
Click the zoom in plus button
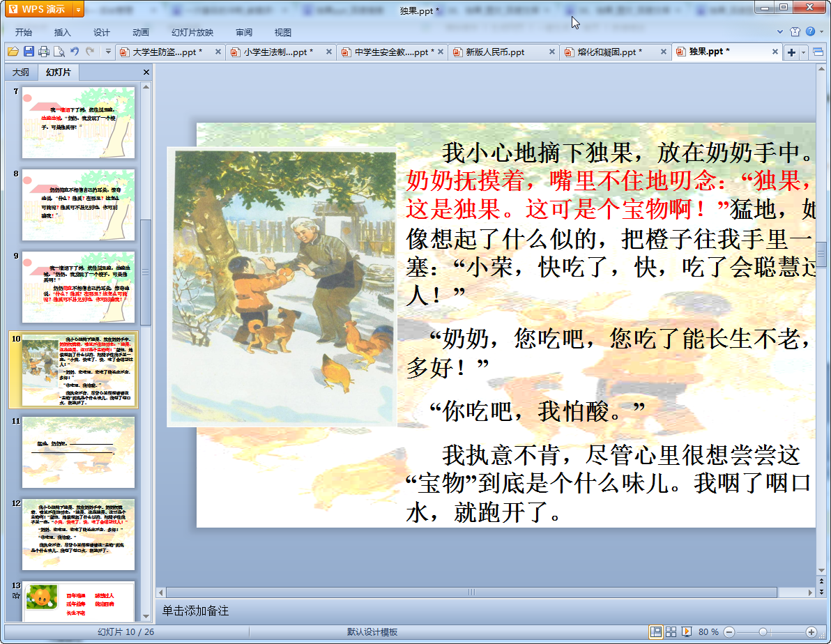point(811,632)
